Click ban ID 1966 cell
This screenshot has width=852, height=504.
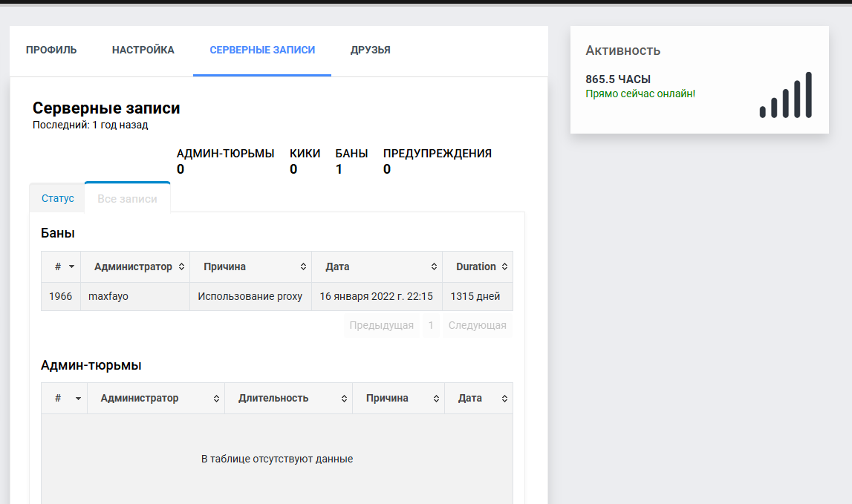[61, 296]
